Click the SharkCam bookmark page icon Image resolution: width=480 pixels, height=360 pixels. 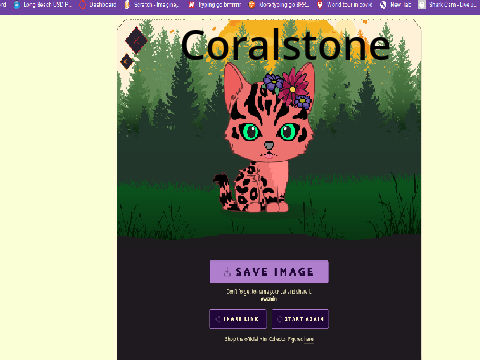click(x=422, y=5)
